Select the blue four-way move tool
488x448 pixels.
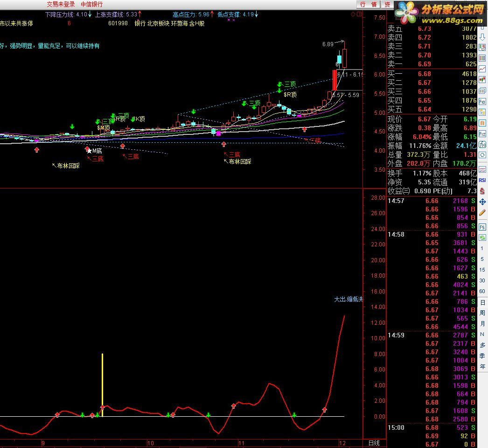click(x=482, y=202)
